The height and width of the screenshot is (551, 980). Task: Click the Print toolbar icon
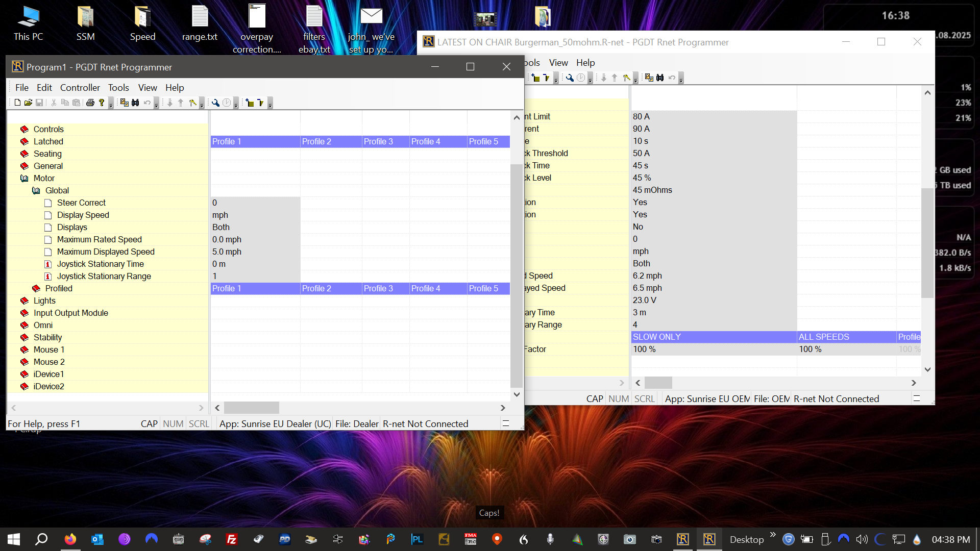(x=90, y=103)
